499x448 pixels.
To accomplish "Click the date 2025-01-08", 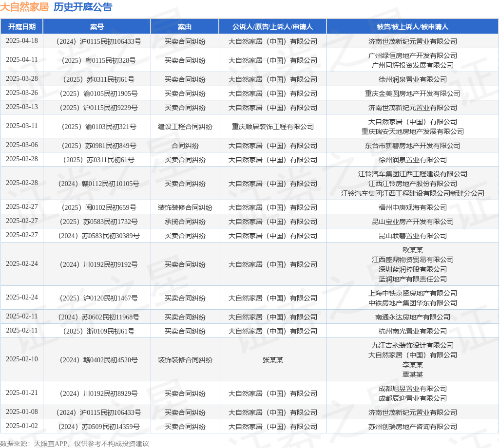I will point(21,412).
